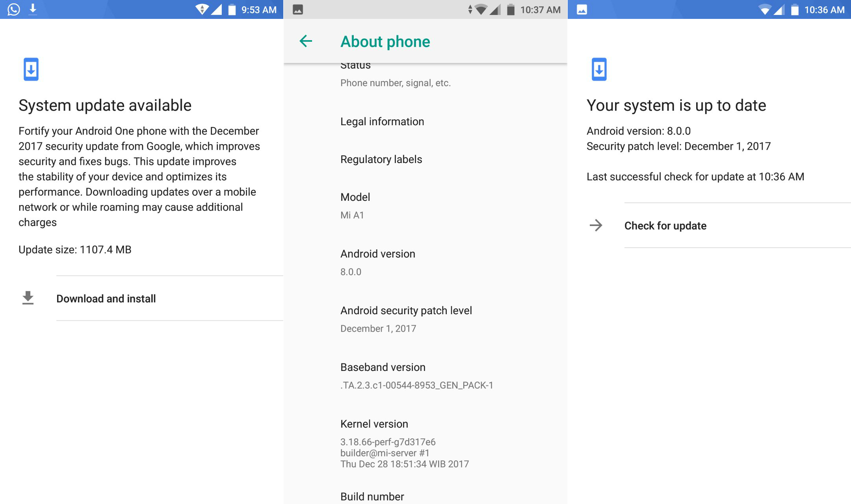The height and width of the screenshot is (504, 851).
Task: Tap the back arrow in About phone
Action: point(306,41)
